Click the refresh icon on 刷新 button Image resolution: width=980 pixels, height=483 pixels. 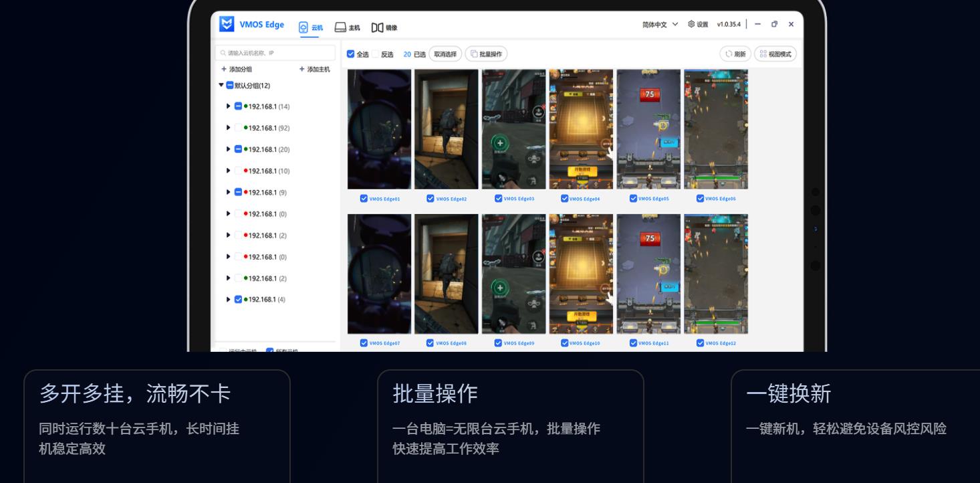[729, 54]
